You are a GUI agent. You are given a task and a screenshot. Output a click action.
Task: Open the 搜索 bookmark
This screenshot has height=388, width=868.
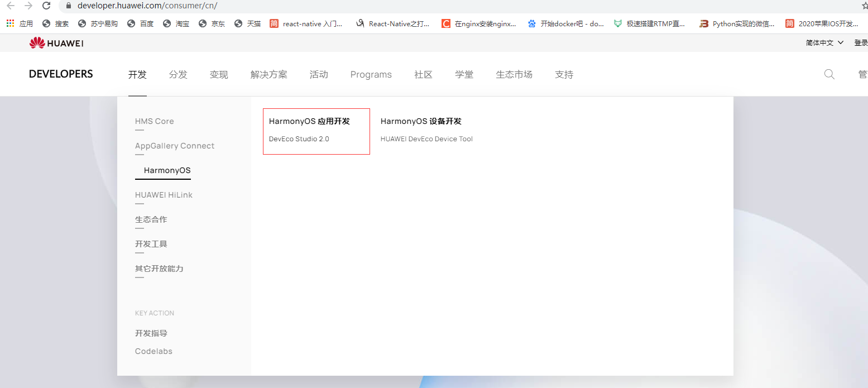(x=56, y=23)
